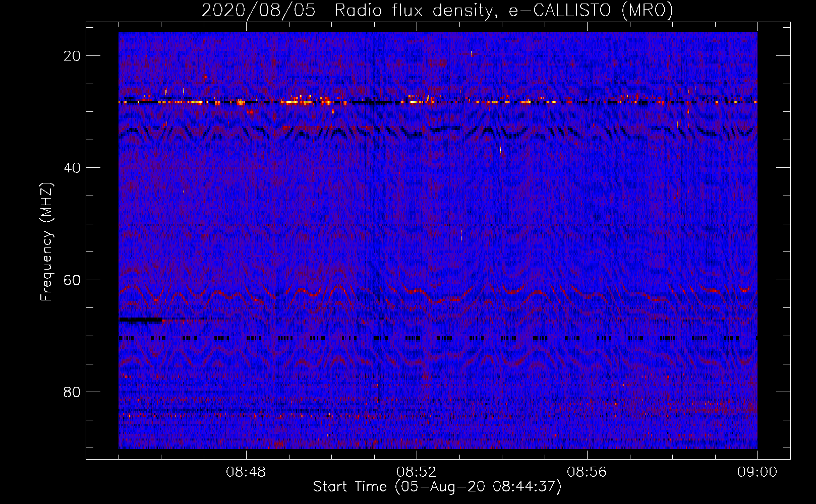The width and height of the screenshot is (816, 504).
Task: Select the 'Frequency (MHZ)' axis label
Action: (46, 242)
